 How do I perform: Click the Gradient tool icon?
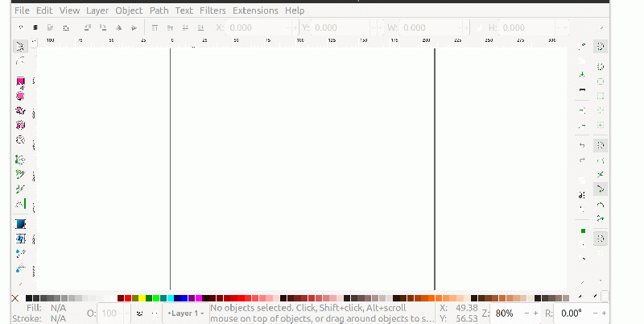[x=20, y=224]
